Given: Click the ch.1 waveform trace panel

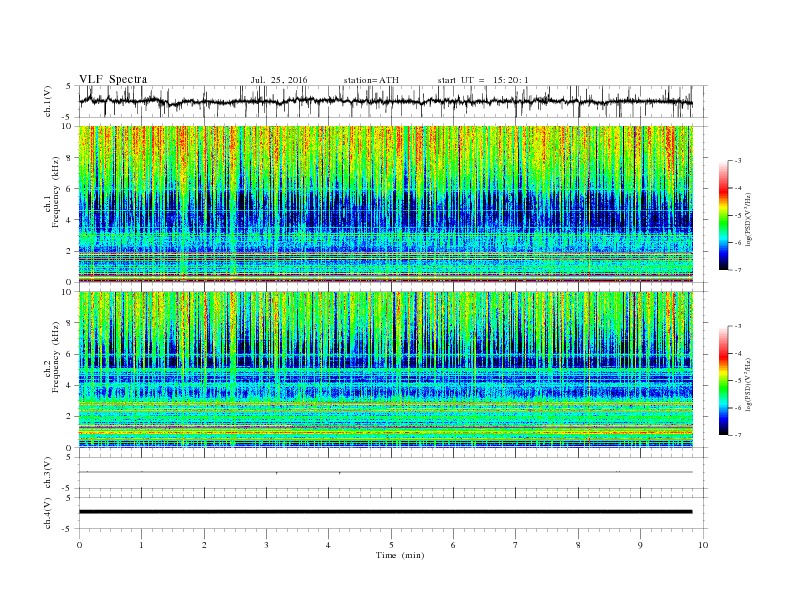Looking at the screenshot, I should click(x=393, y=101).
